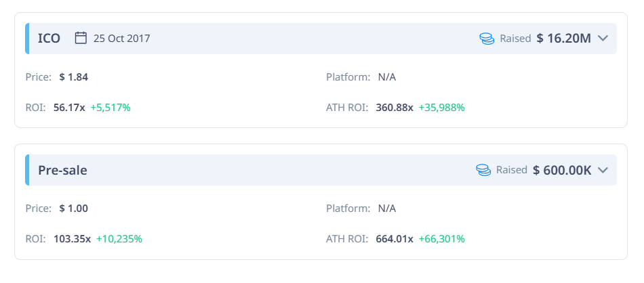
Task: Click the Pre-sale price value $ 1.00
Action: 74,209
